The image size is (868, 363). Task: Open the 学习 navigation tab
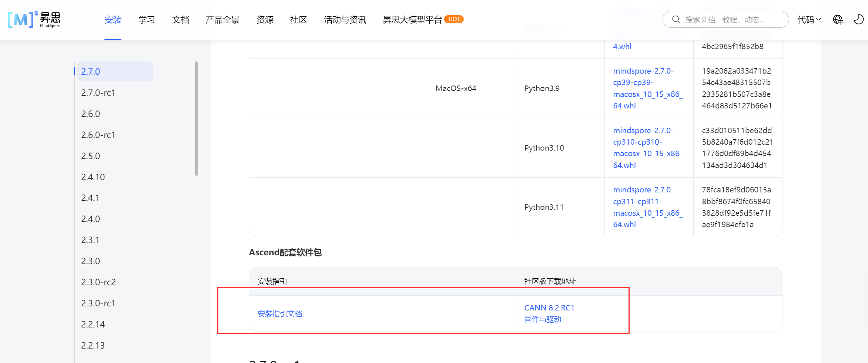pos(147,20)
